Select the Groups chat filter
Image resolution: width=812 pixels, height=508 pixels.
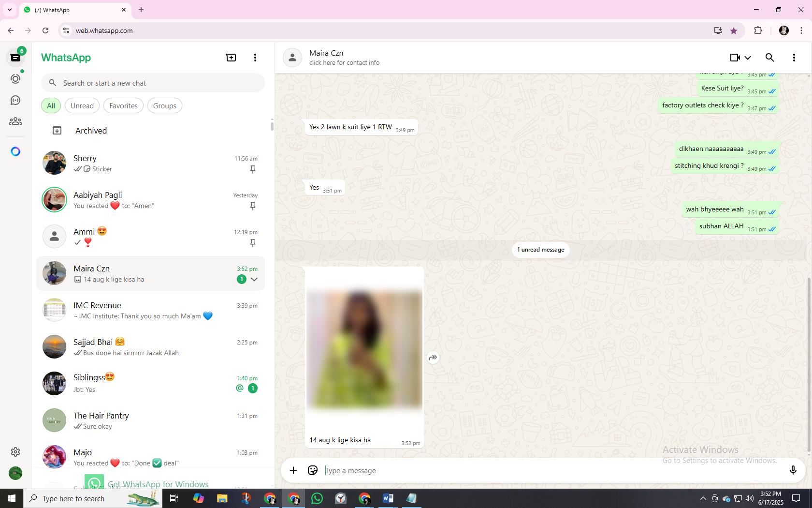pos(164,105)
